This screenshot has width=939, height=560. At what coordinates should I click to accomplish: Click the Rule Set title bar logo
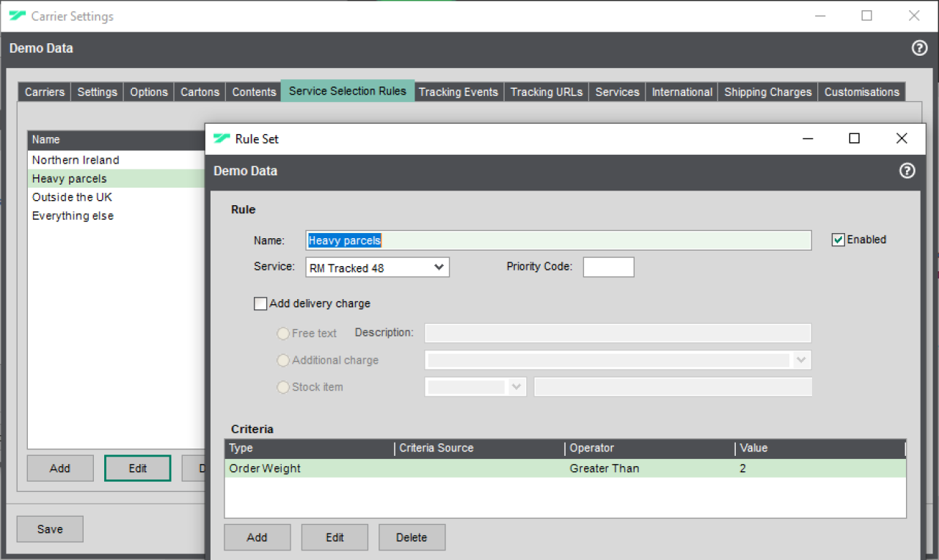point(222,139)
